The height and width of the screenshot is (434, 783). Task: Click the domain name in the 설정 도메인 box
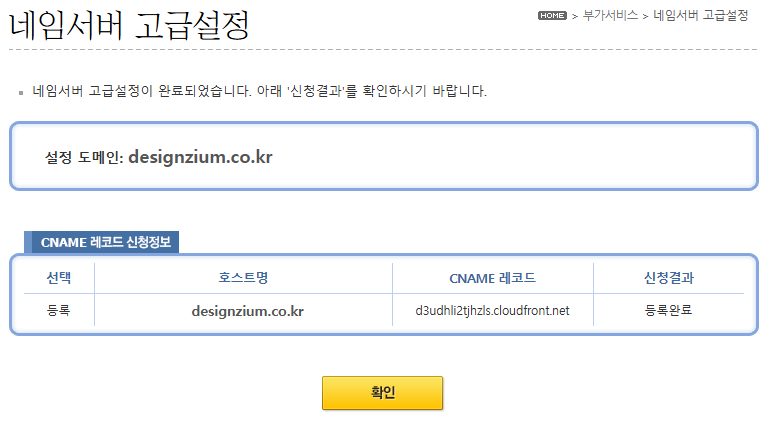[201, 157]
